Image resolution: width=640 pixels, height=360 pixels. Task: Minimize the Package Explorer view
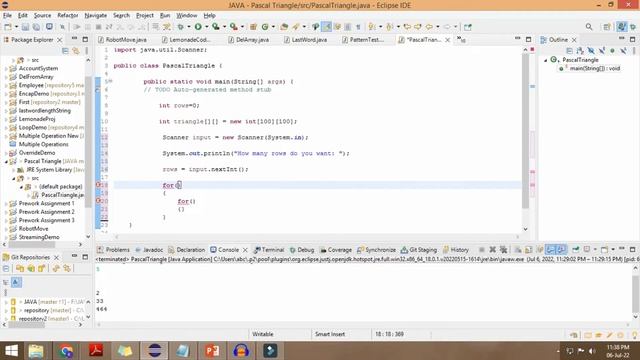[74, 39]
